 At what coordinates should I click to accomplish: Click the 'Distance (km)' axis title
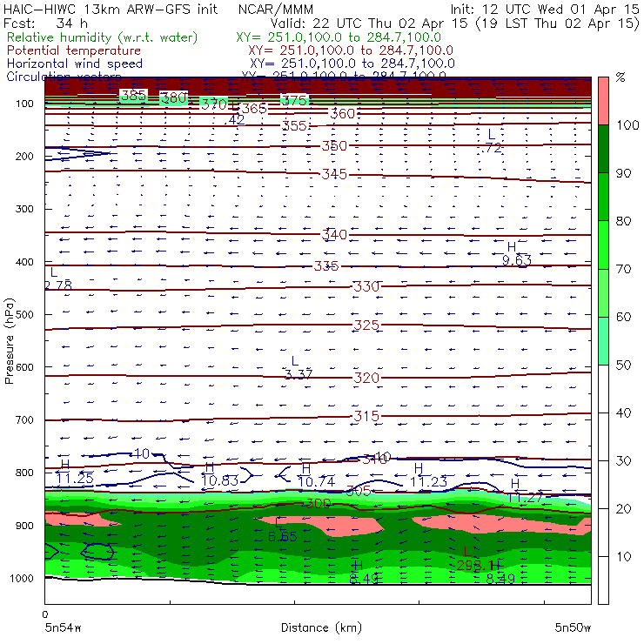(321, 627)
